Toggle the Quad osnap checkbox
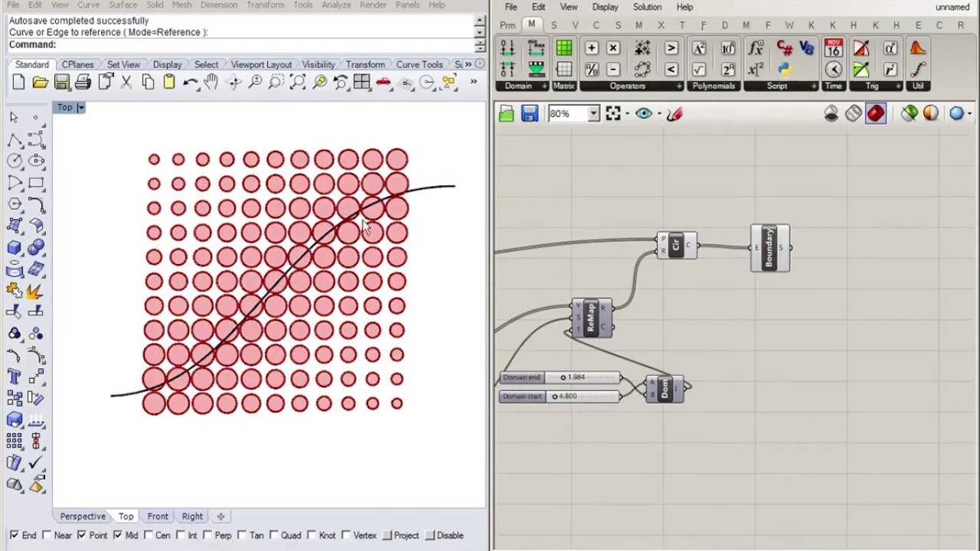This screenshot has height=551, width=980. click(273, 536)
